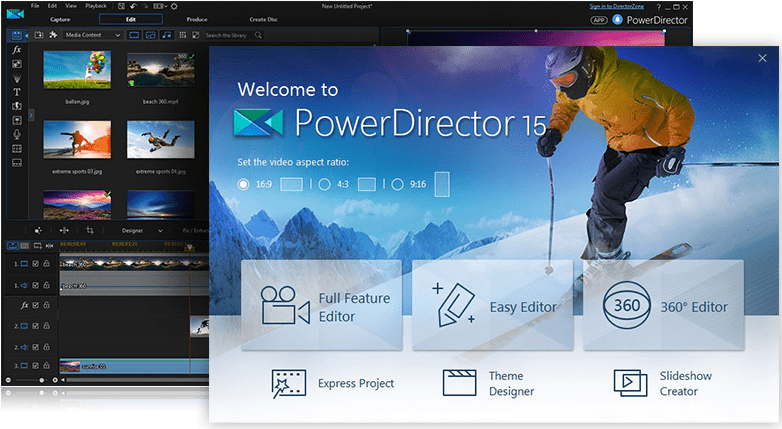782x429 pixels.
Task: Switch to storyboard view icon
Action: (x=24, y=245)
